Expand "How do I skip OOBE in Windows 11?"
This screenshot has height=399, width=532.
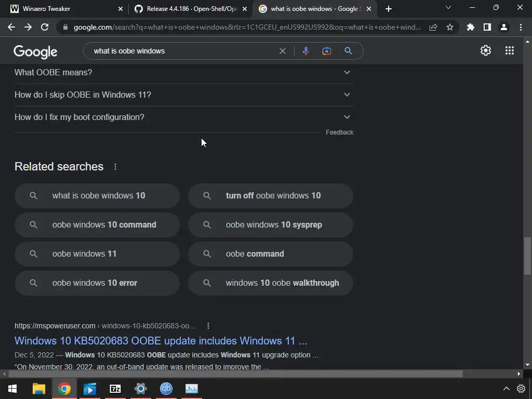183,95
